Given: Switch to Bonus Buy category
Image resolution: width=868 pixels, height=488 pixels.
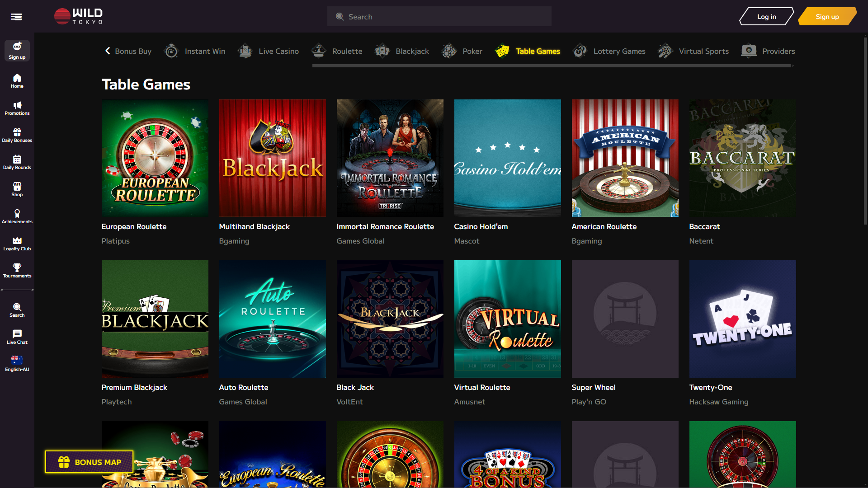Looking at the screenshot, I should (133, 51).
